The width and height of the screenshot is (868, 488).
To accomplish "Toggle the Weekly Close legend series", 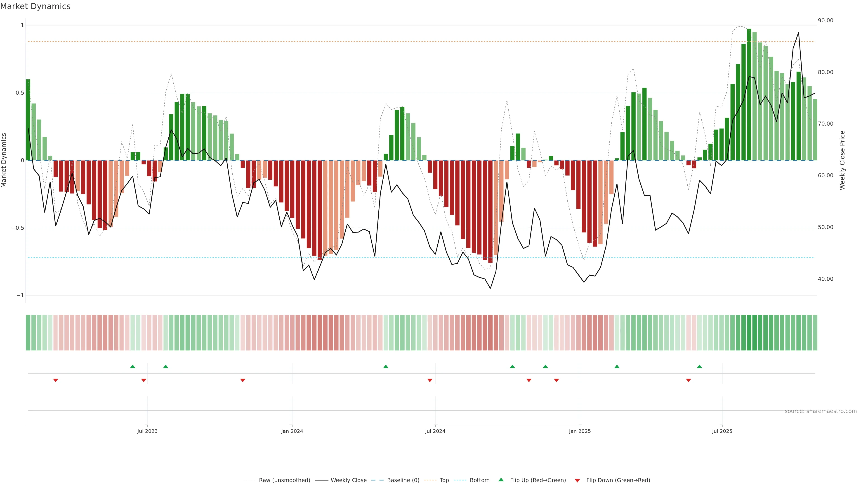I will coord(348,480).
